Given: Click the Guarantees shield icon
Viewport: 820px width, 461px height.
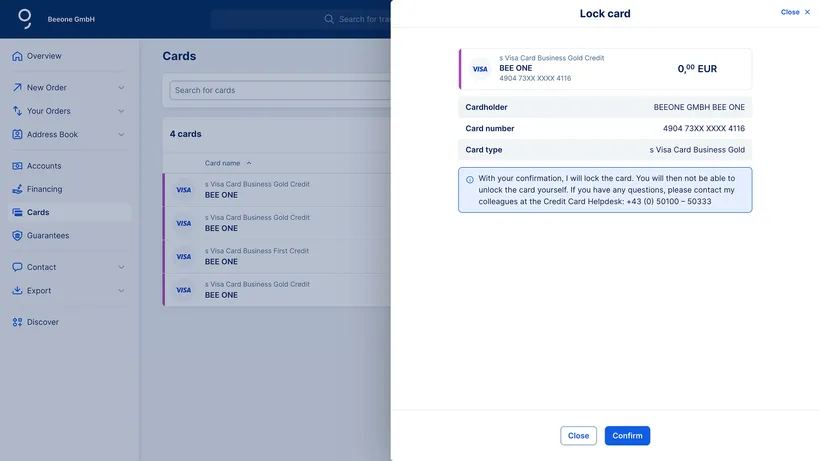Looking at the screenshot, I should click(17, 235).
